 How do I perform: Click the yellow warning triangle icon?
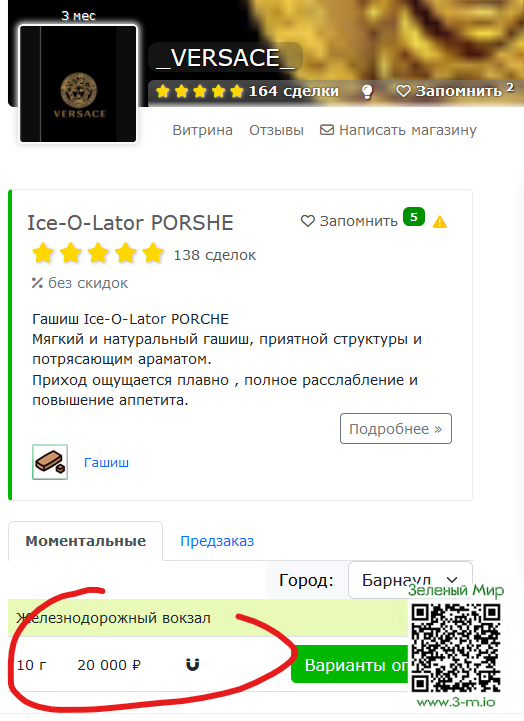click(x=440, y=222)
